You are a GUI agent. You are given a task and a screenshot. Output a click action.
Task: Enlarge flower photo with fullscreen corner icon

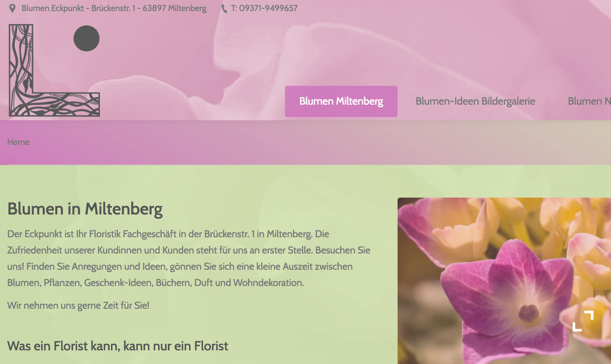click(x=583, y=321)
